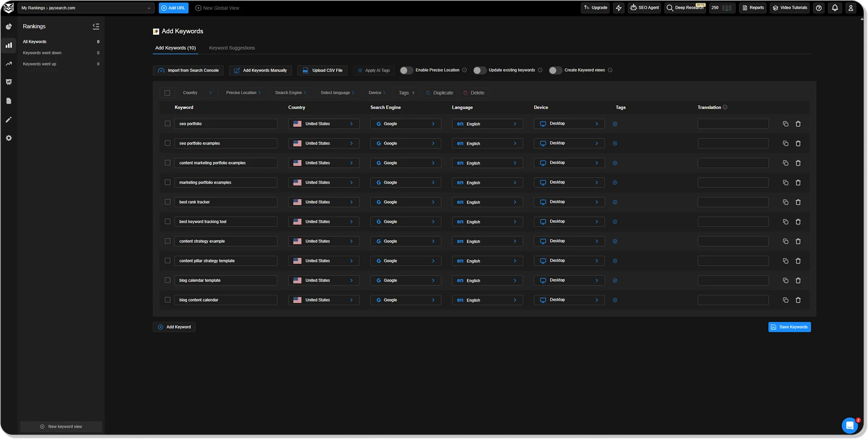Check the 'blog content calendar' row checkbox

(x=167, y=300)
